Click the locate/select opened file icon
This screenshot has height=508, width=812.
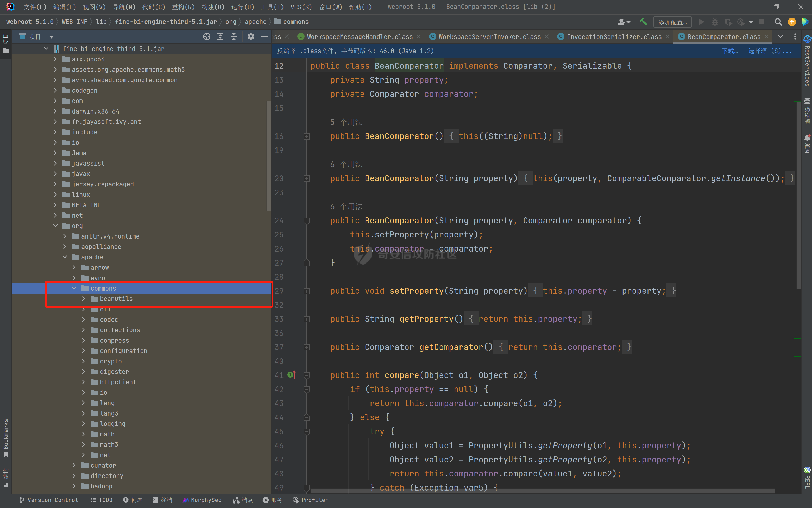pos(207,37)
